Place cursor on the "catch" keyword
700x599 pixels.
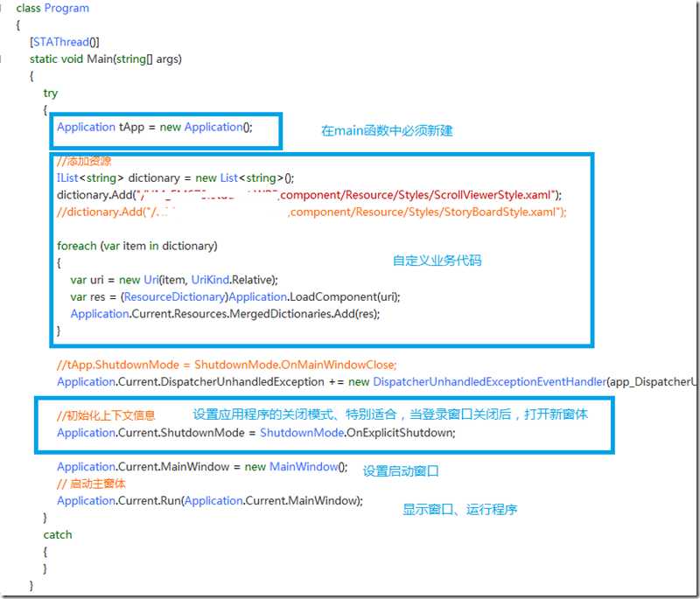[58, 535]
